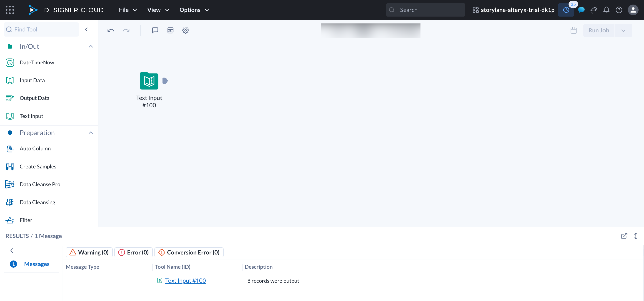Open the Run Job dropdown arrow
Viewport: 644px width, 301px height.
pos(623,30)
